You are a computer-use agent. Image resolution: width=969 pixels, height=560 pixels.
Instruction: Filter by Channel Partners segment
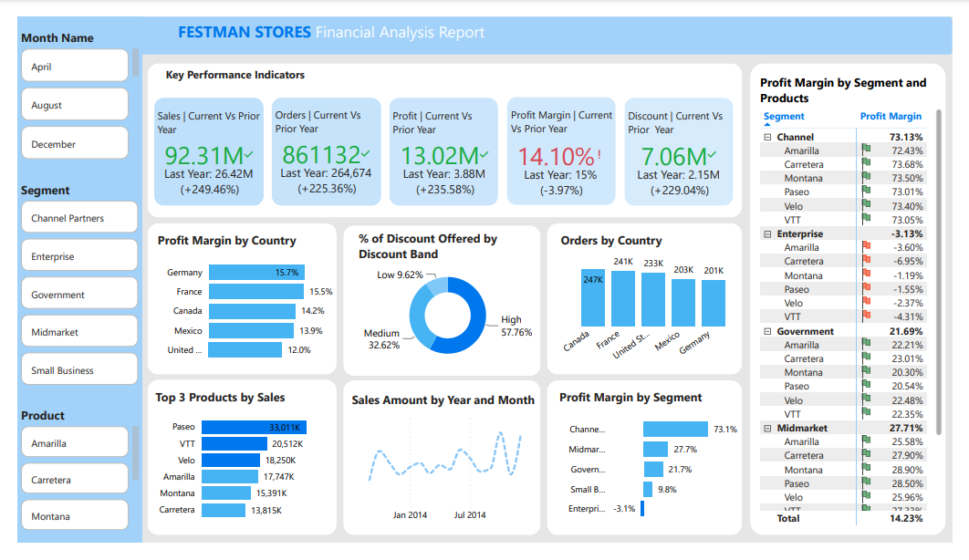(79, 217)
